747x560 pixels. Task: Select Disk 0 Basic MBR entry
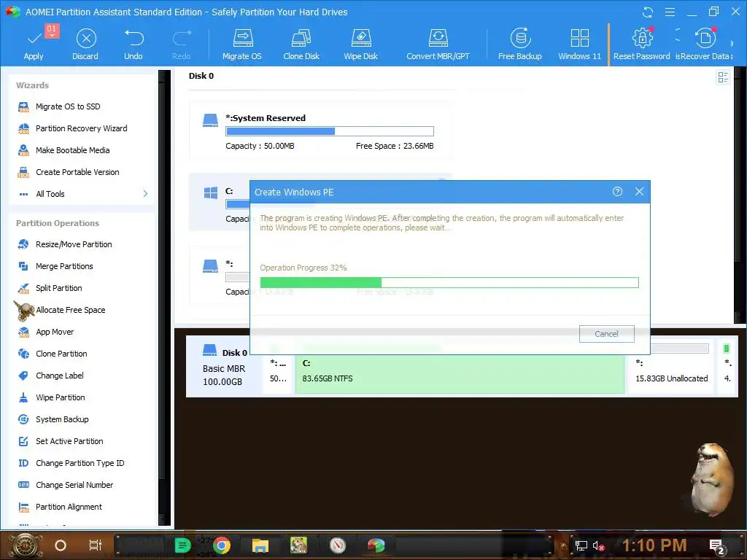click(224, 366)
